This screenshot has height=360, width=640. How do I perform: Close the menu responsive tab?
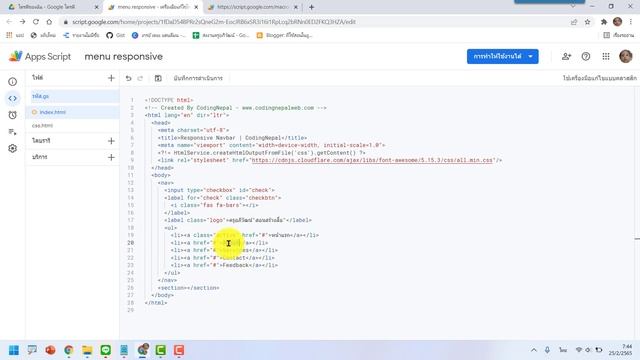[196, 7]
